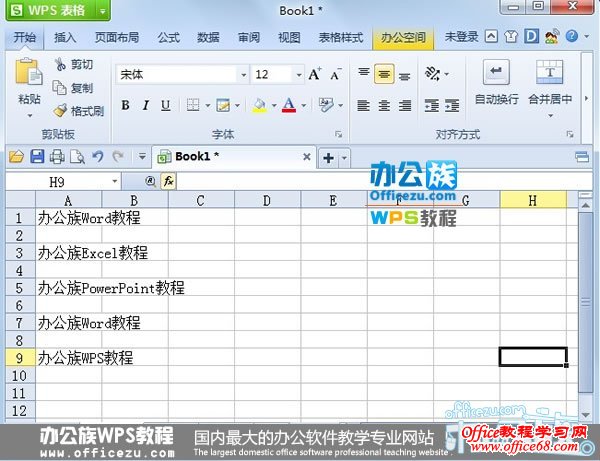Toggle bottom vertical alignment

[x=404, y=76]
